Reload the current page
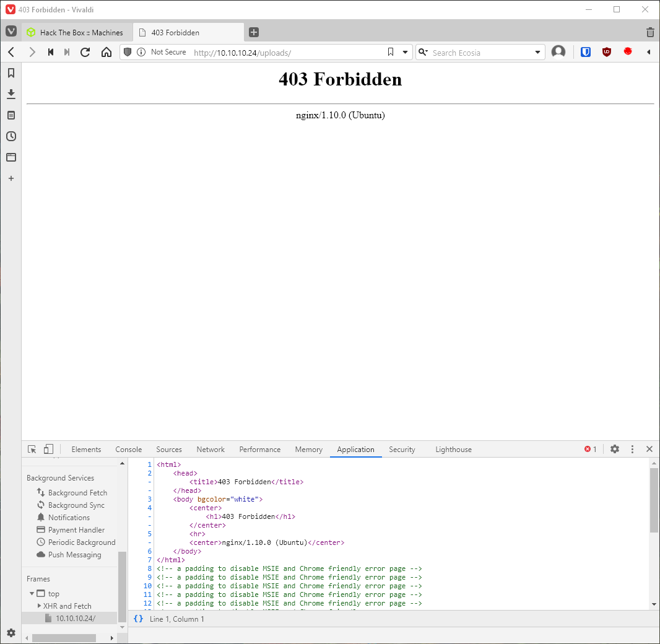This screenshot has height=644, width=660. pos(85,52)
